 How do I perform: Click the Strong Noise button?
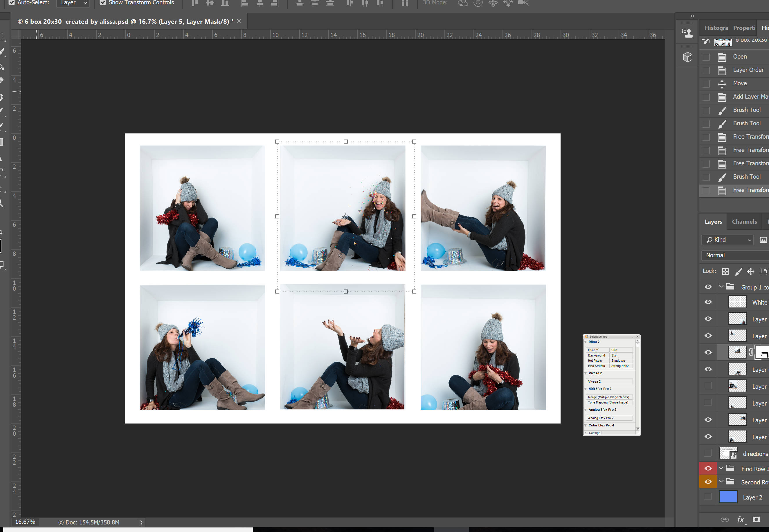[x=621, y=366]
